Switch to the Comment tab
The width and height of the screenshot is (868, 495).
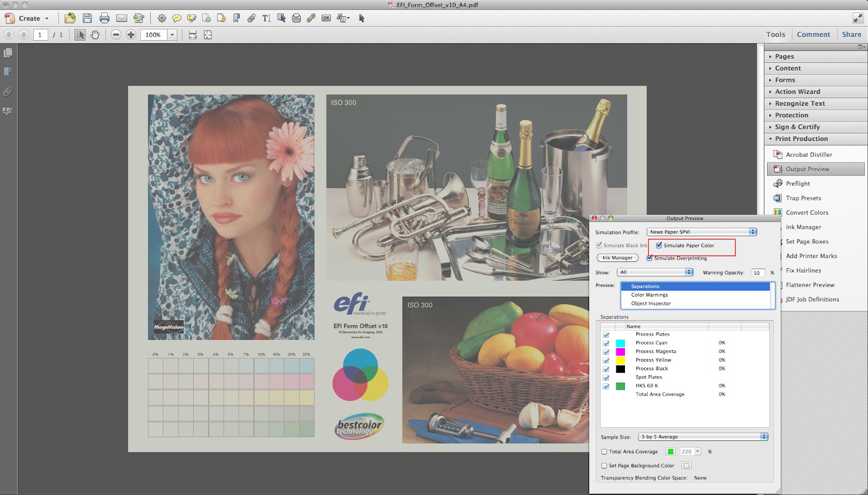pyautogui.click(x=813, y=34)
